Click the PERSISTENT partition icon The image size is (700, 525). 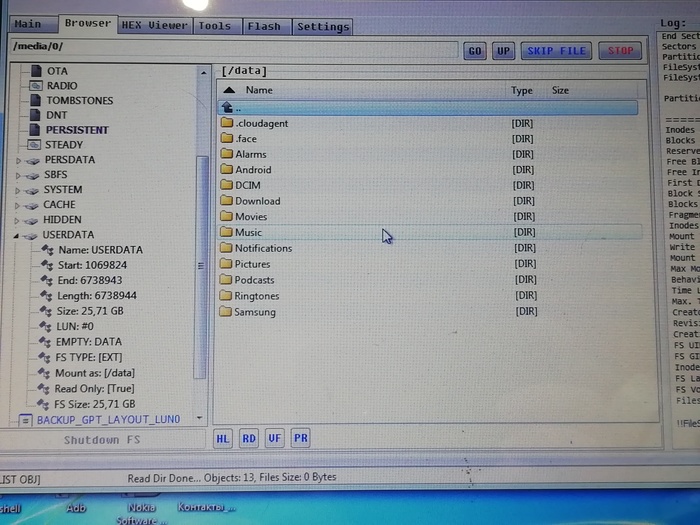tap(34, 130)
